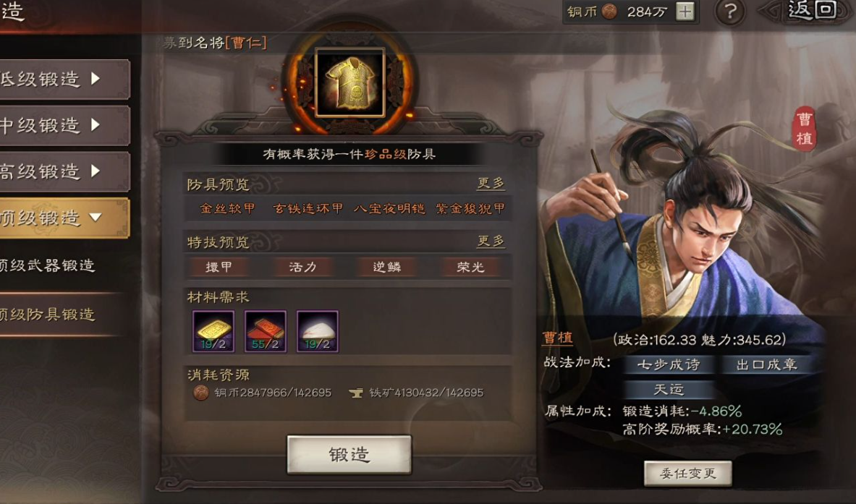856x504 pixels.
Task: Click the golden armor icon at top
Action: [x=350, y=82]
